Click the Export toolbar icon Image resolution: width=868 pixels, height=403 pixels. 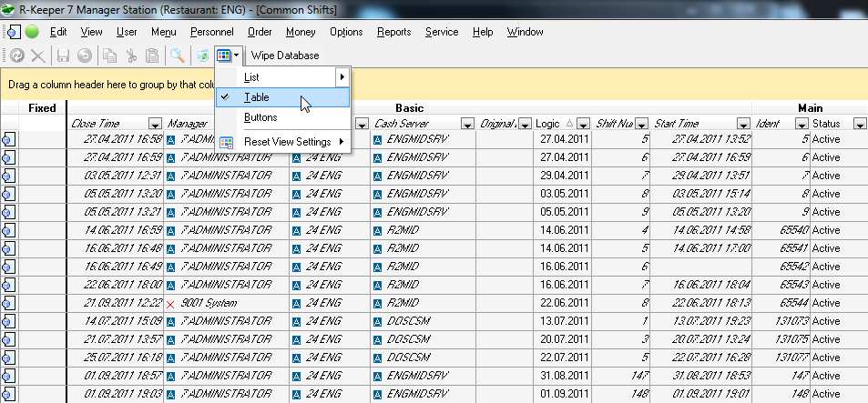tap(202, 55)
